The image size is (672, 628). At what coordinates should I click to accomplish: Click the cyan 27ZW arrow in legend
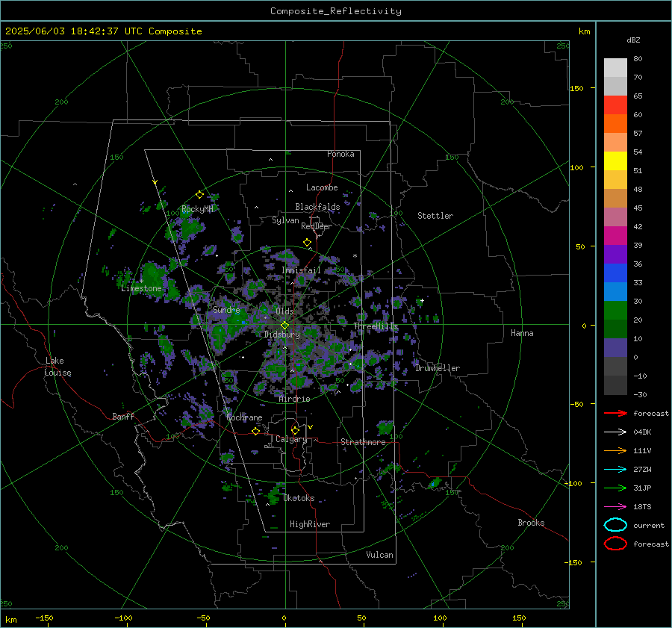(615, 470)
